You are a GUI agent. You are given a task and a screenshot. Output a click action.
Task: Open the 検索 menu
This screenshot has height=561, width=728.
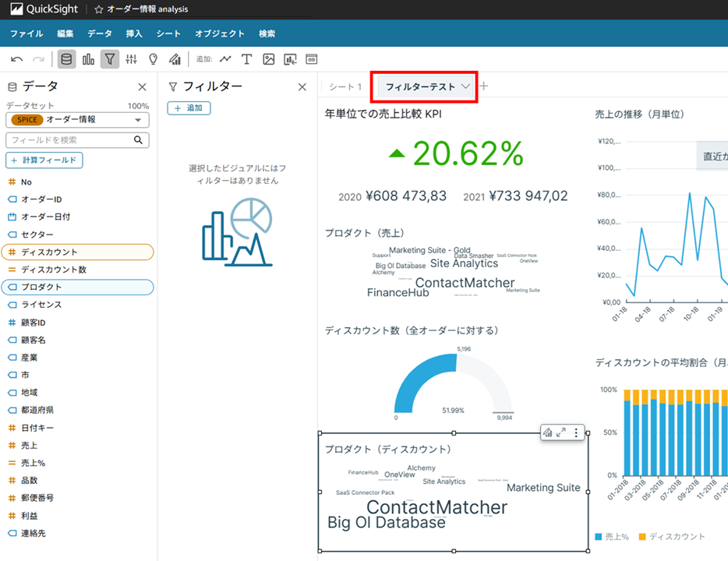tap(267, 34)
